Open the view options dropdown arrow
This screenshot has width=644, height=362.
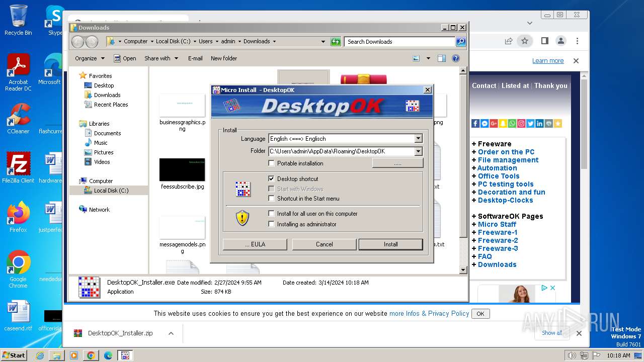428,58
